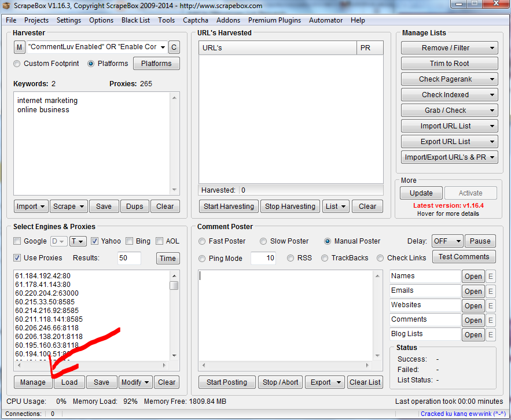Click the Update button
This screenshot has height=420, width=511.
pyautogui.click(x=421, y=193)
